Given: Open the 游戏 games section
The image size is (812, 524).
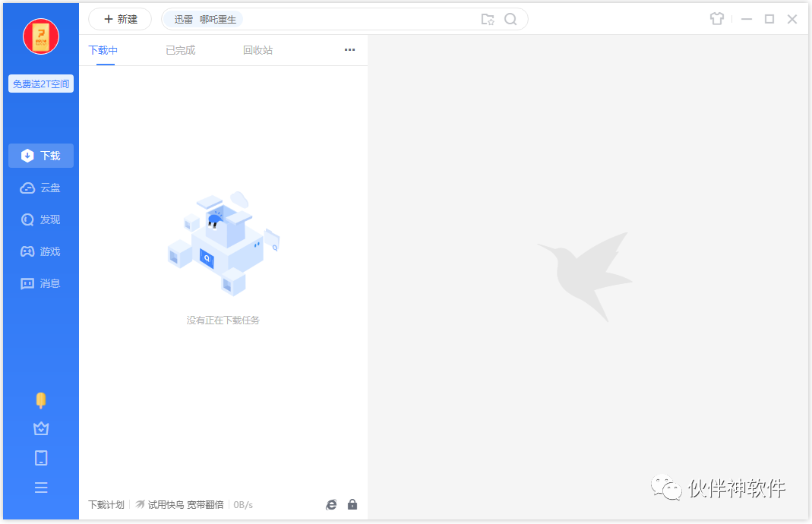Looking at the screenshot, I should (x=40, y=251).
